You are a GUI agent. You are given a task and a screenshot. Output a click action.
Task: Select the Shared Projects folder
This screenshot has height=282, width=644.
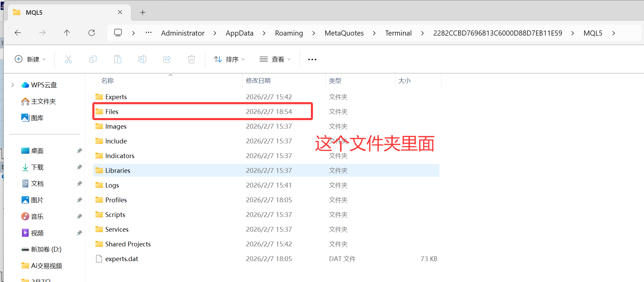click(x=266, y=244)
